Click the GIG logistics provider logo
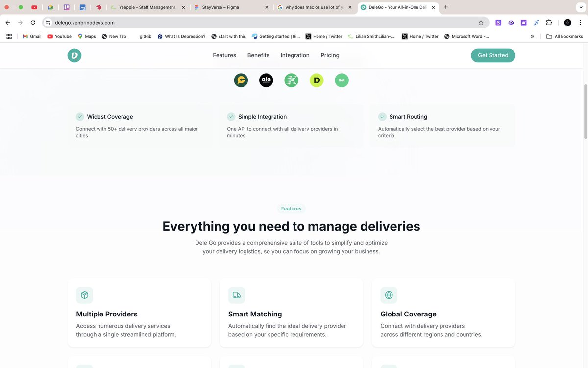Viewport: 588px width, 368px height. tap(266, 80)
